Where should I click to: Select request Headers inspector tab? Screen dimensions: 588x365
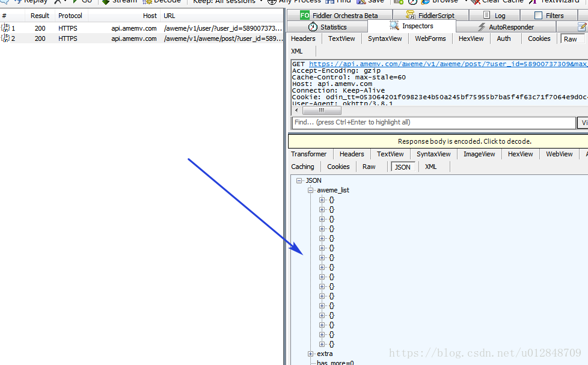303,38
